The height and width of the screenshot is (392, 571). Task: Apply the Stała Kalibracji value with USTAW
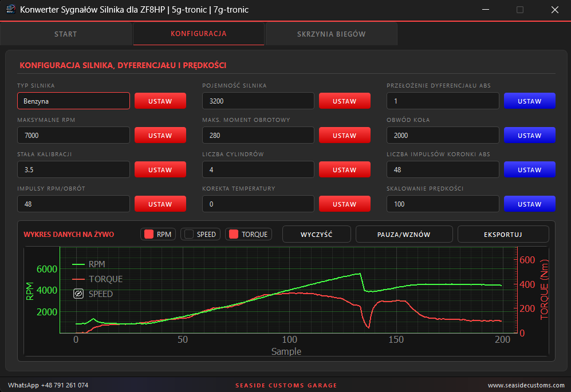pos(160,169)
